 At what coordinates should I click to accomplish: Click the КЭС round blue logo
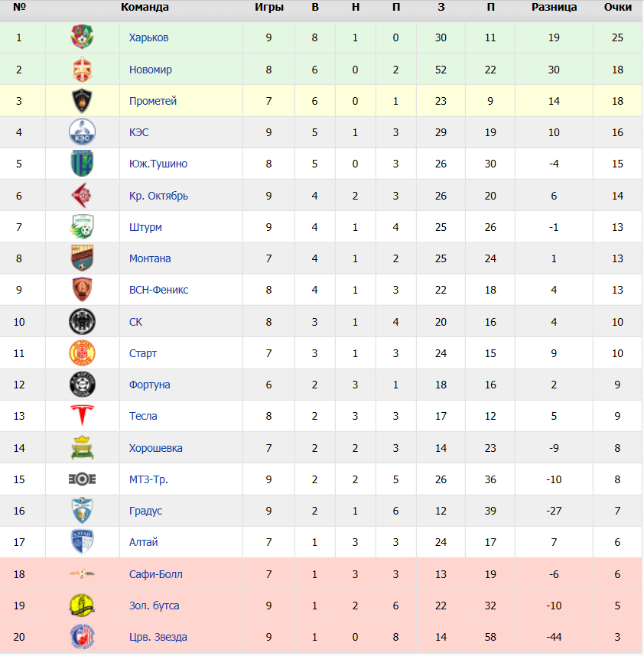tap(82, 132)
